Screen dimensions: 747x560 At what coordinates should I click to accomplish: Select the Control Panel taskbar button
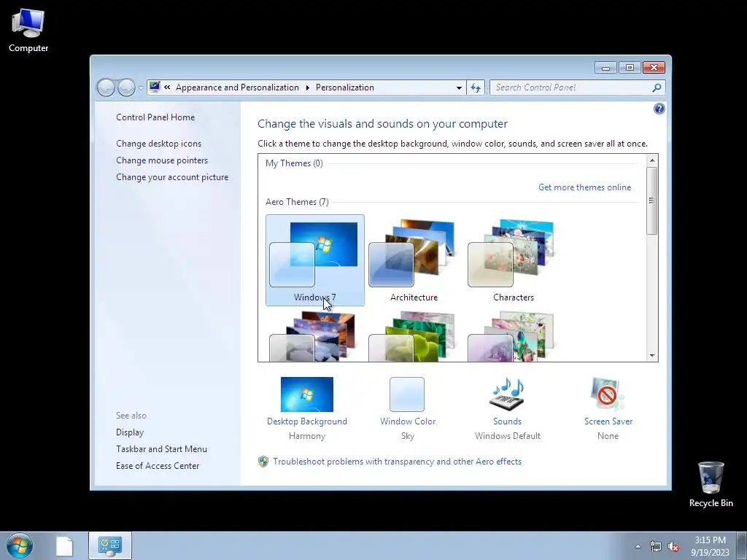(x=110, y=545)
